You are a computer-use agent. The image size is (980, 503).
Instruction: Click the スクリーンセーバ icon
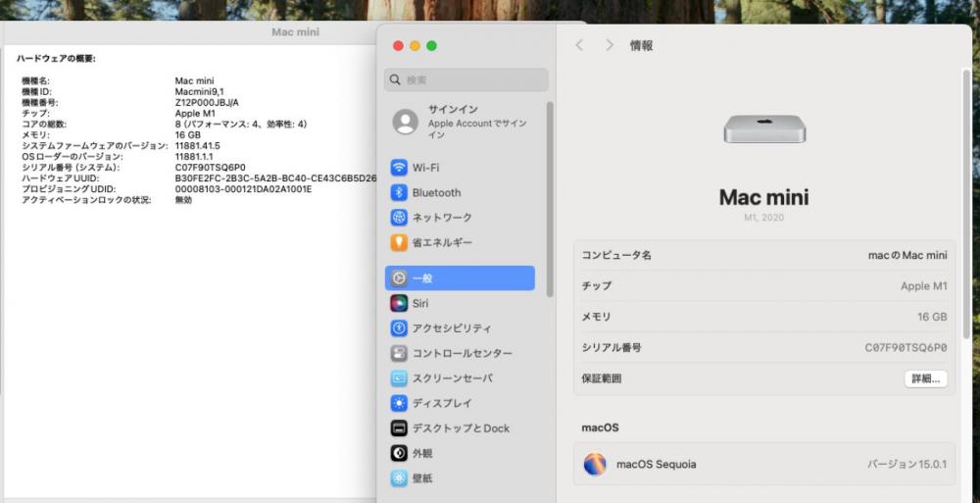tap(399, 378)
